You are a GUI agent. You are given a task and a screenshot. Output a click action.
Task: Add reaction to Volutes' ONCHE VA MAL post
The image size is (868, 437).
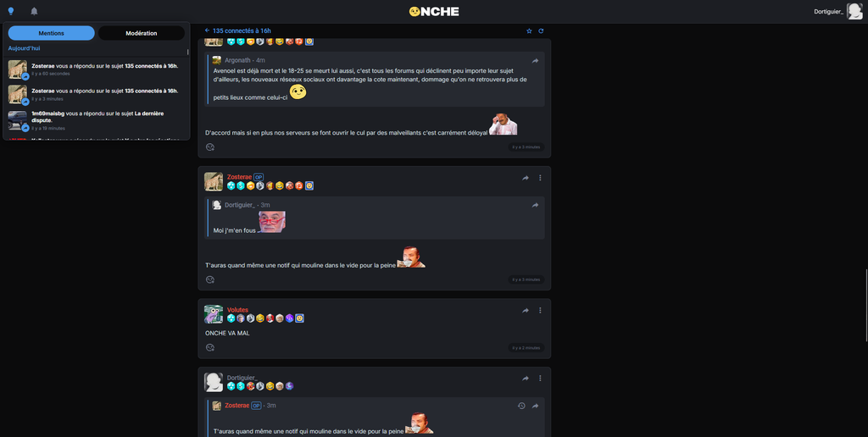pos(210,348)
